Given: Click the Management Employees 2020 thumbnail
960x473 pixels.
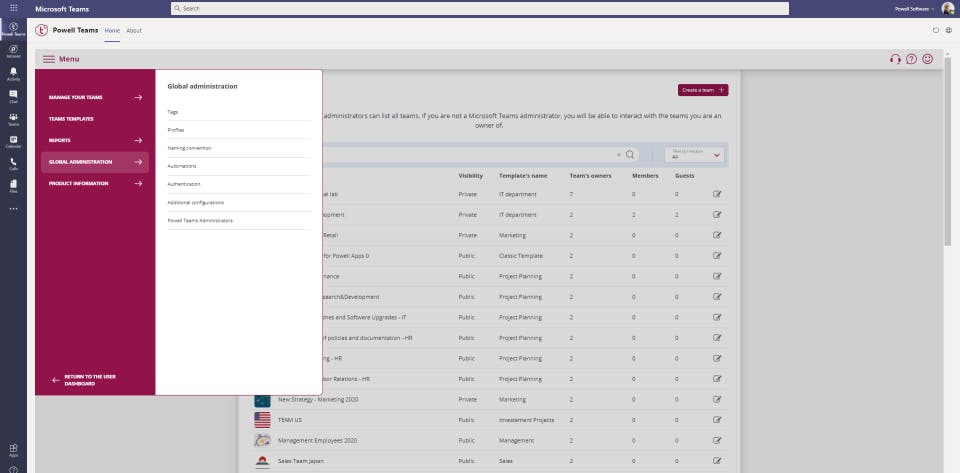Looking at the screenshot, I should click(262, 441).
